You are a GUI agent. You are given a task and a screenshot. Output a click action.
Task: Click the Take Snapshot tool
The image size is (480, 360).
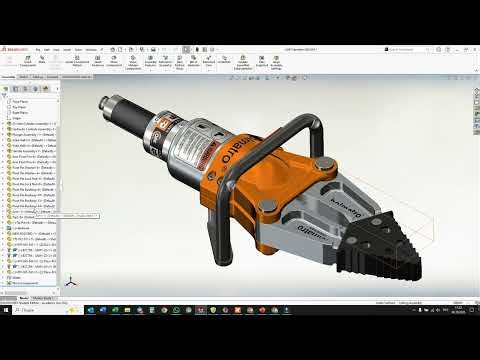(262, 61)
